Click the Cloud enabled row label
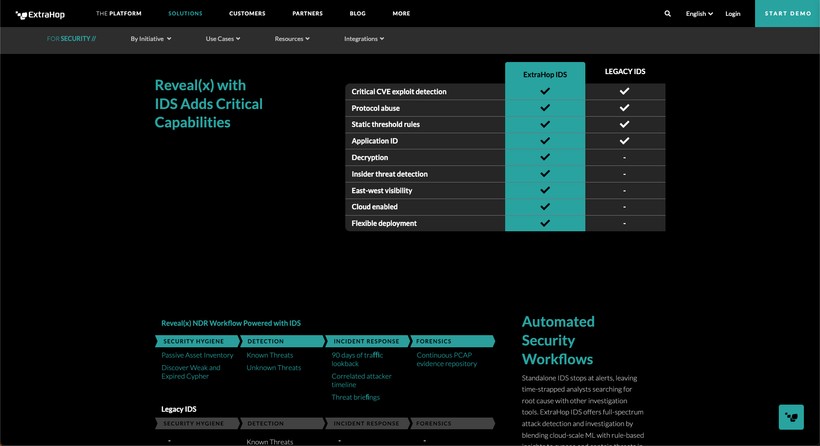 click(x=374, y=207)
